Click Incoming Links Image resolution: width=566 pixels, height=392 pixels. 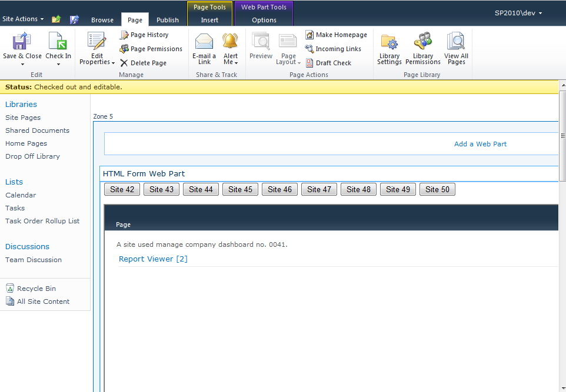(333, 49)
